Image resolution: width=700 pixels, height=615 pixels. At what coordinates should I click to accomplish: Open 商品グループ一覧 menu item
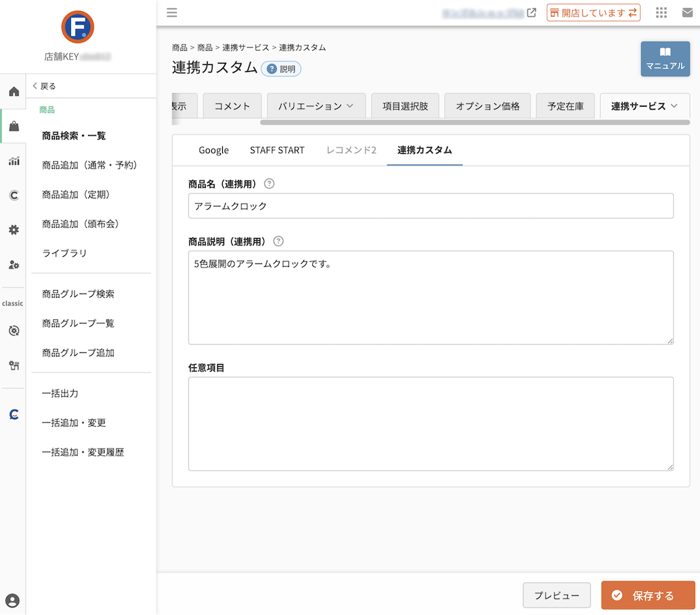[78, 324]
